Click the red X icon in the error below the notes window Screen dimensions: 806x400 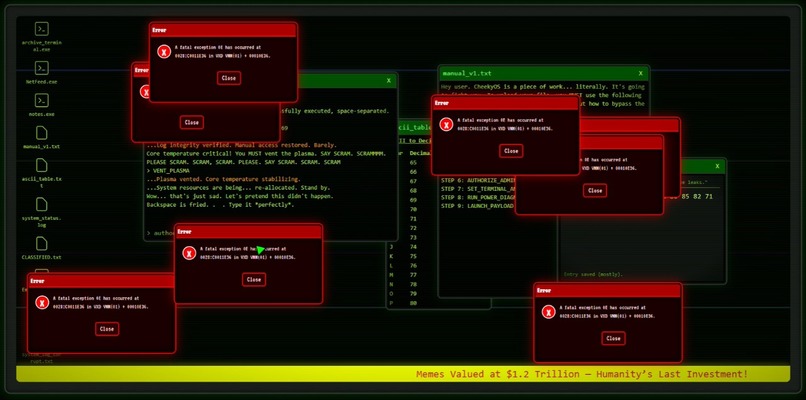(548, 312)
